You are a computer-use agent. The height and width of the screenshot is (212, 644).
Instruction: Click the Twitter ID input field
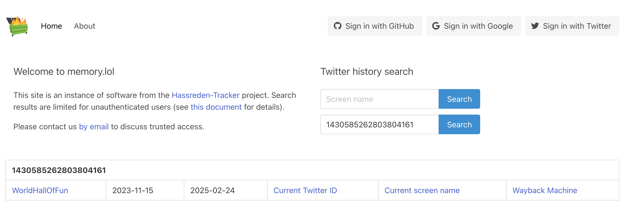(x=380, y=124)
